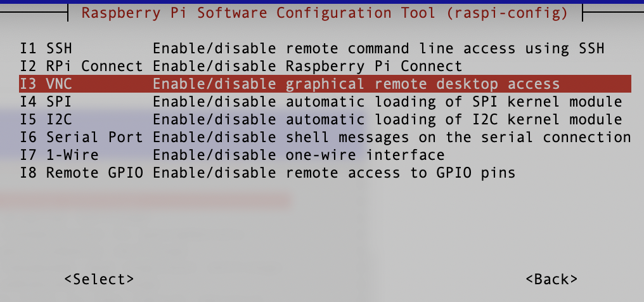
Task: Open the I8 Remote GPIO entry
Action: click(x=325, y=173)
